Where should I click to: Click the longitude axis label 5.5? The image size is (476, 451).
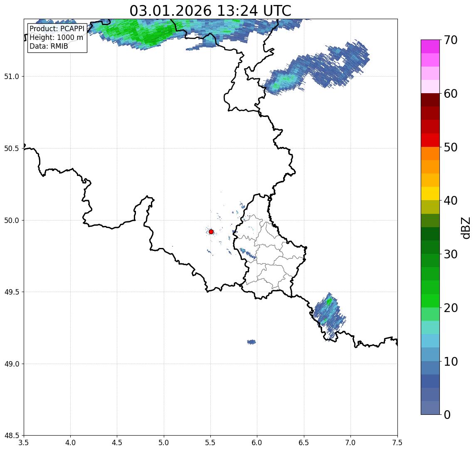(210, 443)
